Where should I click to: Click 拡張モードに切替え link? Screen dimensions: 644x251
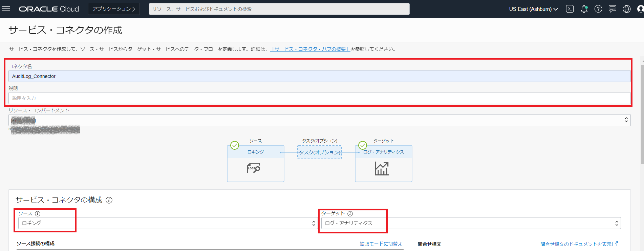tap(381, 244)
